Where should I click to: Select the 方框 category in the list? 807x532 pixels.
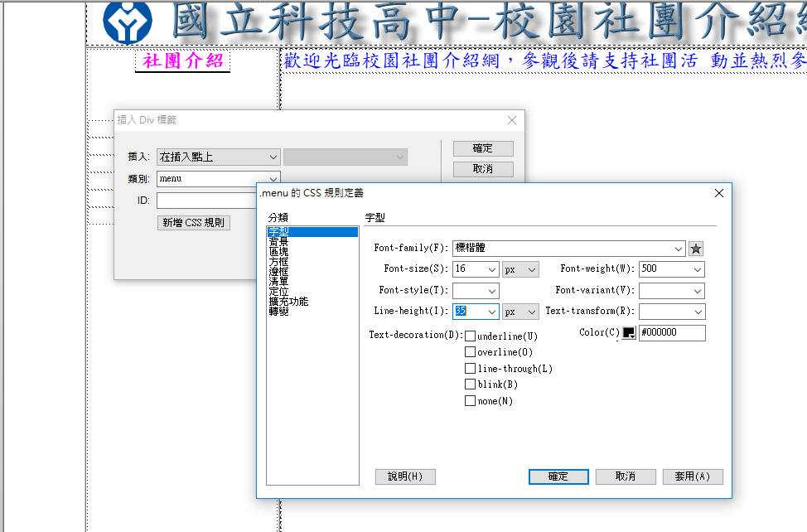(278, 262)
